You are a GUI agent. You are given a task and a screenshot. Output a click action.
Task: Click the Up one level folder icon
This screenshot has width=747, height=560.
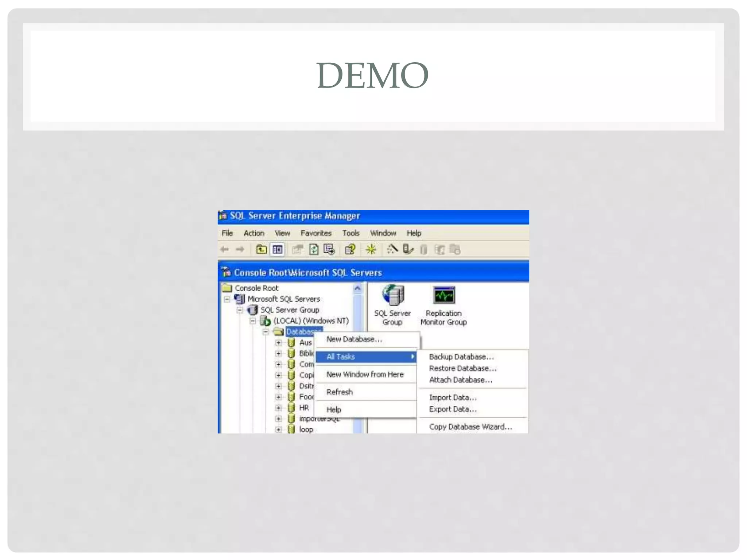coord(261,249)
